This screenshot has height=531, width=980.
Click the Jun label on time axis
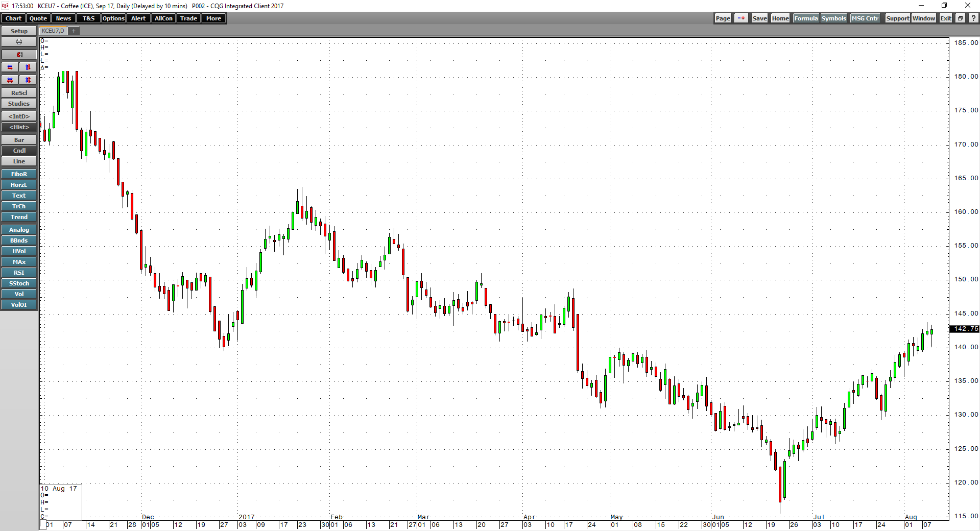point(718,517)
